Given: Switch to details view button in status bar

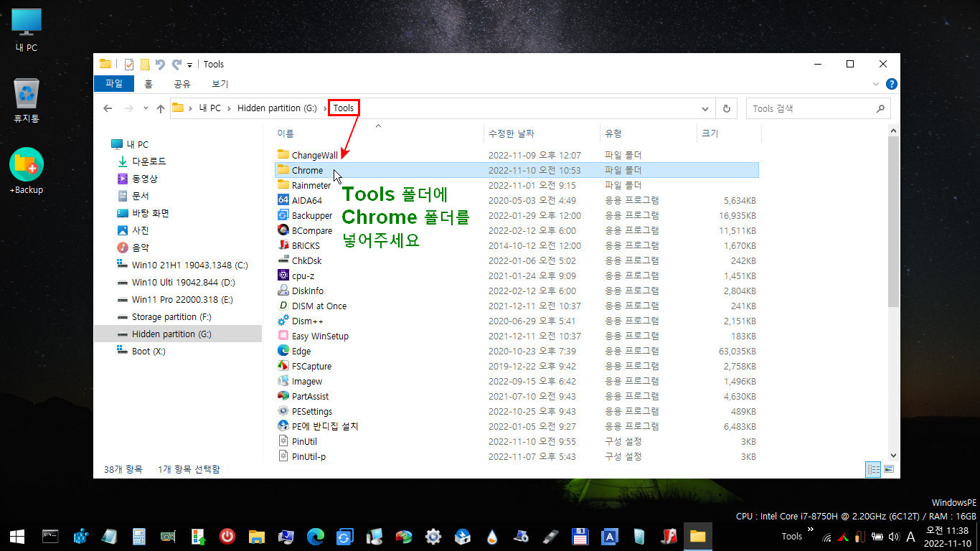Looking at the screenshot, I should click(x=874, y=469).
